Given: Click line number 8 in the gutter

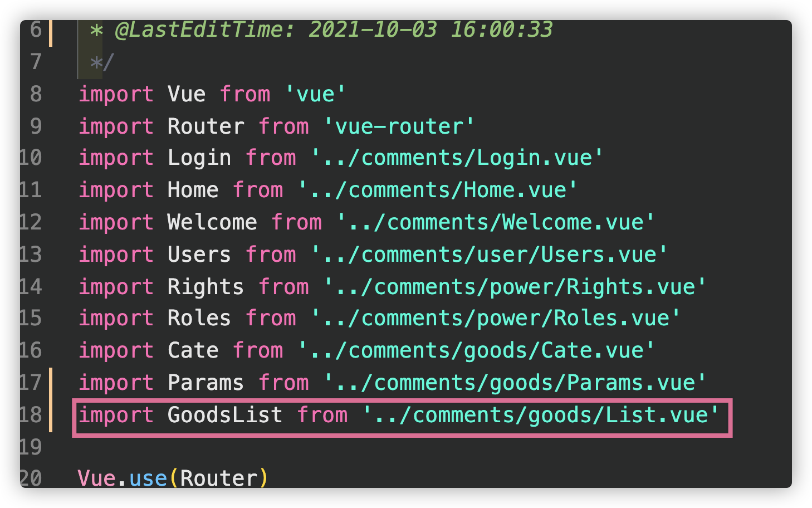Looking at the screenshot, I should pyautogui.click(x=36, y=94).
